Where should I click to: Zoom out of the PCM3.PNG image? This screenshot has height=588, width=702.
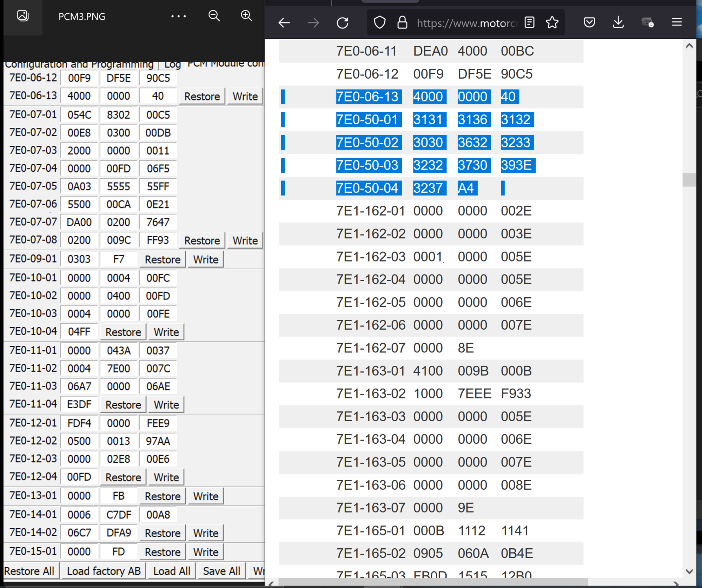[x=214, y=16]
